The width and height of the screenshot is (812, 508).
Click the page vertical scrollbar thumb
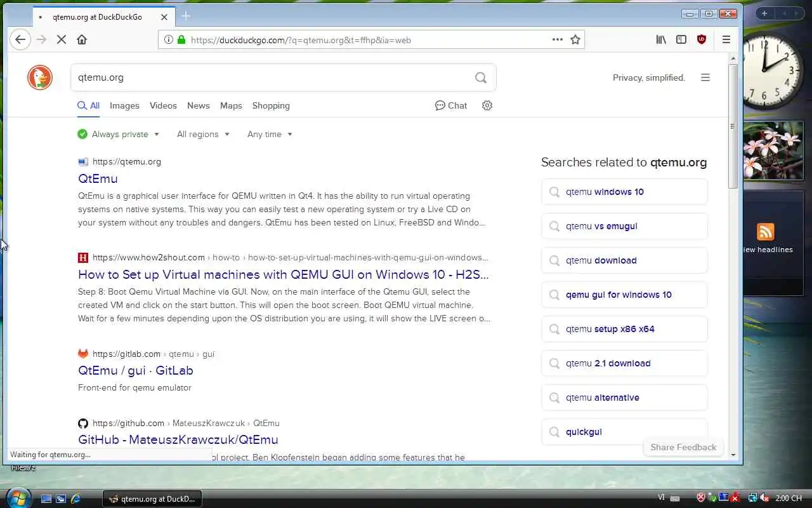coord(733,126)
